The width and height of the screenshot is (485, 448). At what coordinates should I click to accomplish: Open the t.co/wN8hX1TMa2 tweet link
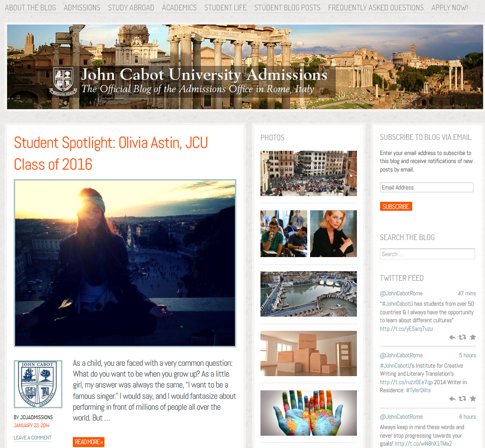coord(423,444)
